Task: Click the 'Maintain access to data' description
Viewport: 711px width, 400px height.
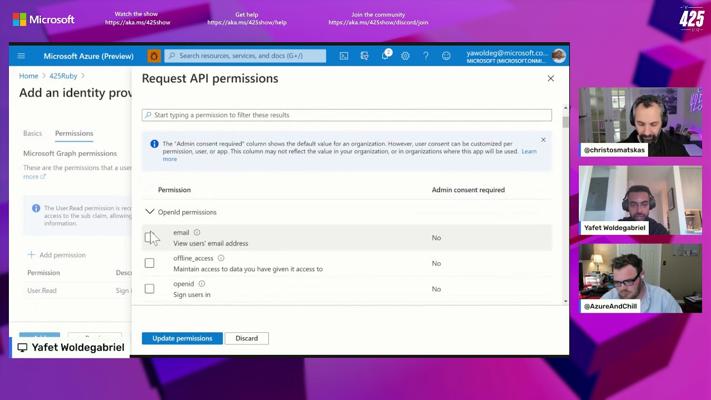Action: point(248,269)
